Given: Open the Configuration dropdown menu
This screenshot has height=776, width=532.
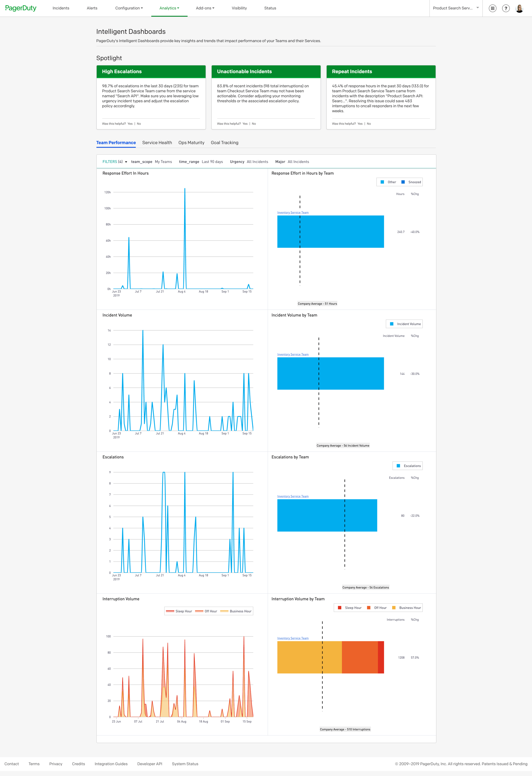Looking at the screenshot, I should coord(129,8).
